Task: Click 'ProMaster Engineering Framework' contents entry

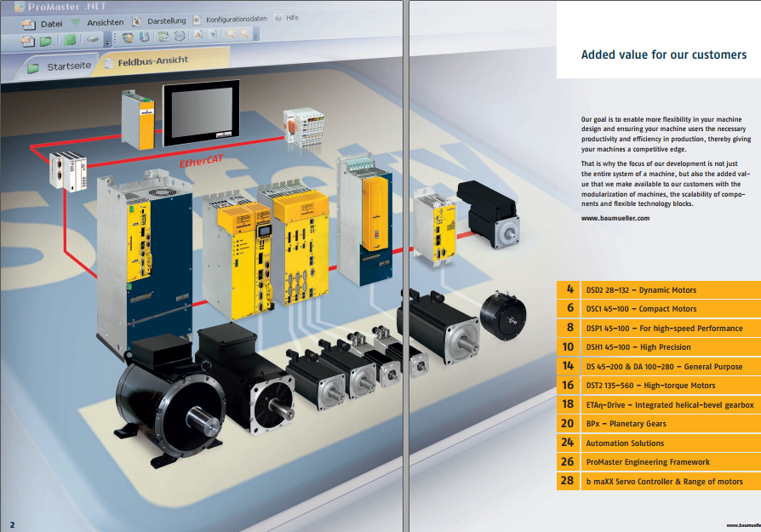Action: [x=659, y=462]
